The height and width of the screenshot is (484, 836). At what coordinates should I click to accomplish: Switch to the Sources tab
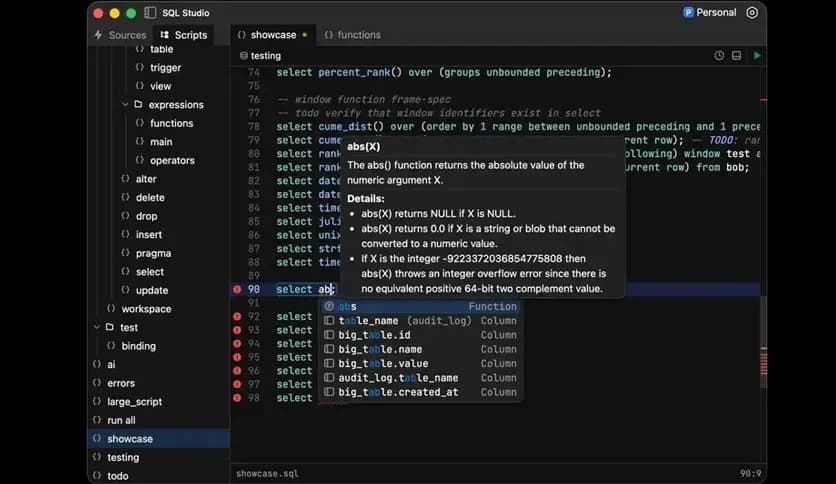point(119,35)
